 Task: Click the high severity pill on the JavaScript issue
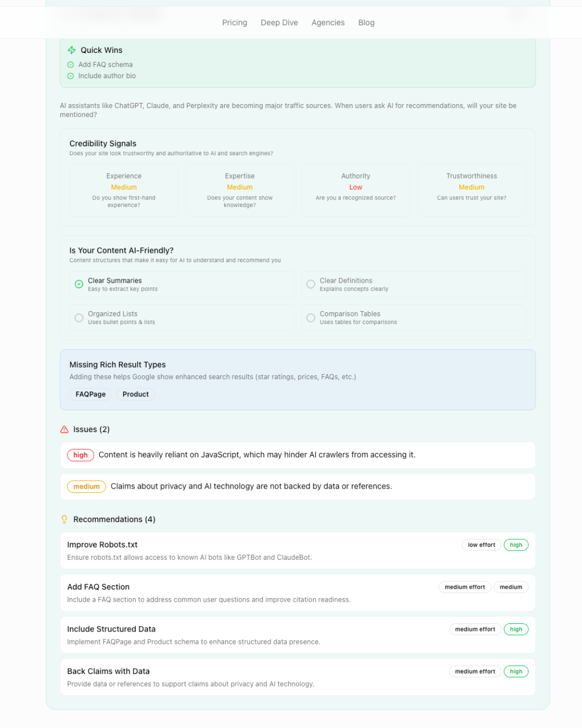(80, 455)
